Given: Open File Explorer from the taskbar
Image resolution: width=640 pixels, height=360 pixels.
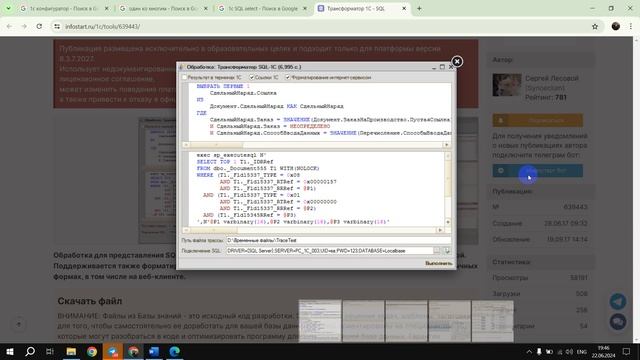Looking at the screenshot, I should 71,351.
